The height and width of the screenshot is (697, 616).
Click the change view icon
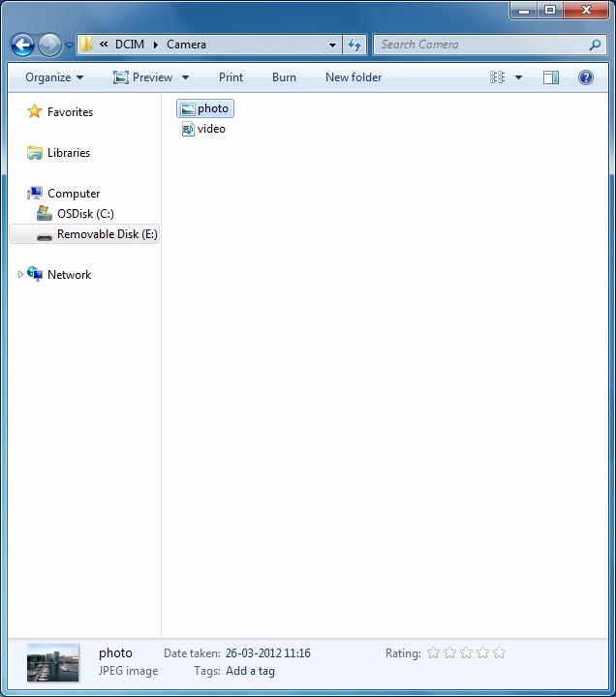498,77
